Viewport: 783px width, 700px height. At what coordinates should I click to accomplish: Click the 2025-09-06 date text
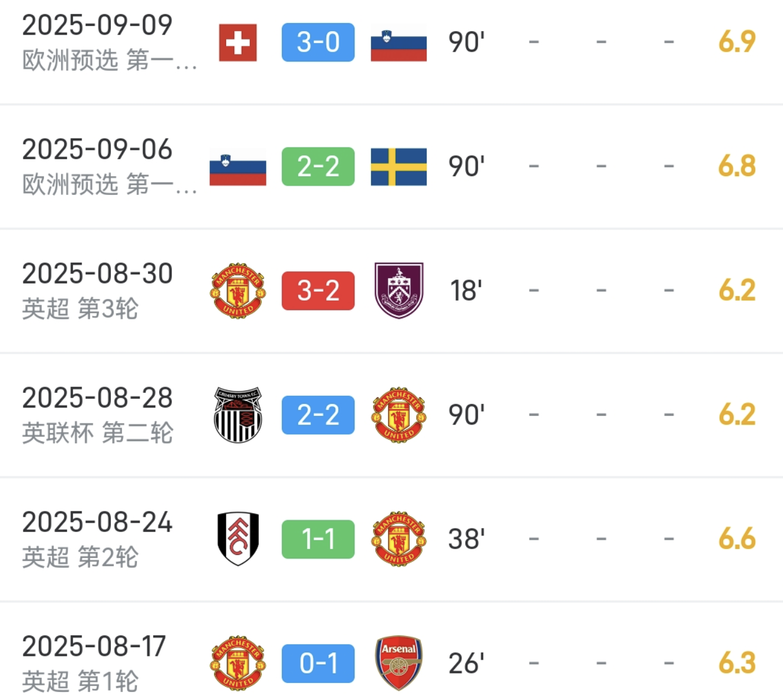point(97,150)
